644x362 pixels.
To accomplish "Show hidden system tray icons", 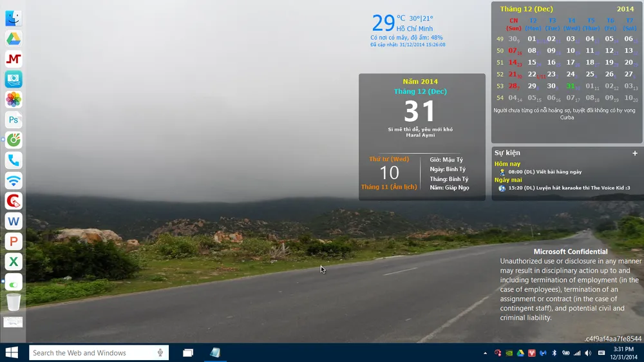I will click(485, 353).
